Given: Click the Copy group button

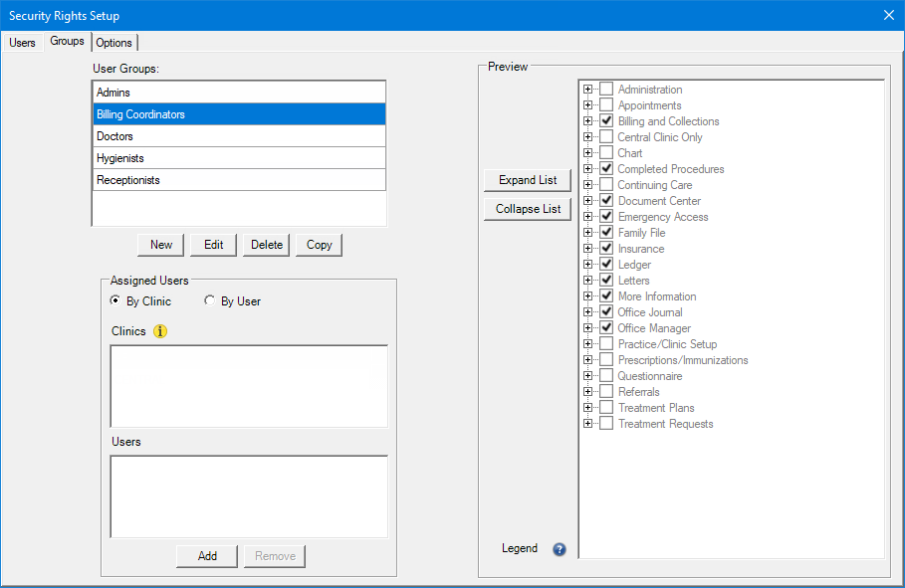Looking at the screenshot, I should 319,245.
